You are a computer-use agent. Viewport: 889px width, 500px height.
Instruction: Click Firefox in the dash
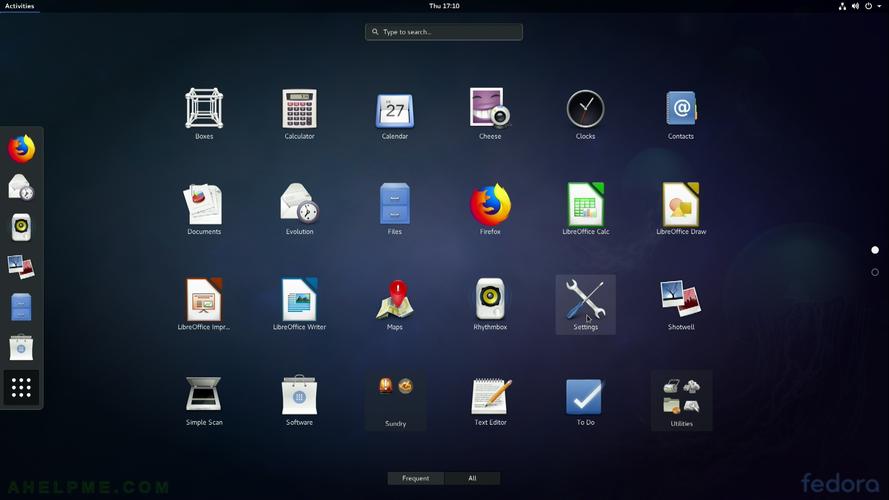22,149
